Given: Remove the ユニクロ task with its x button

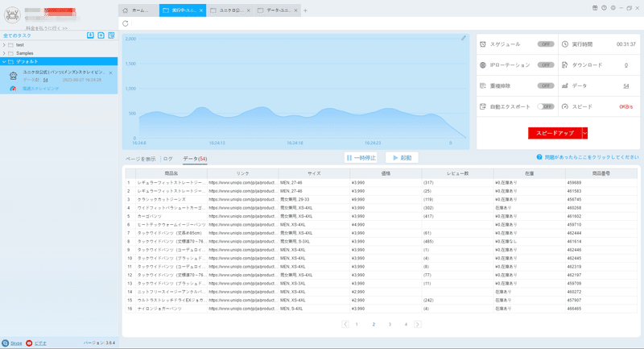Looking at the screenshot, I should coord(110,73).
